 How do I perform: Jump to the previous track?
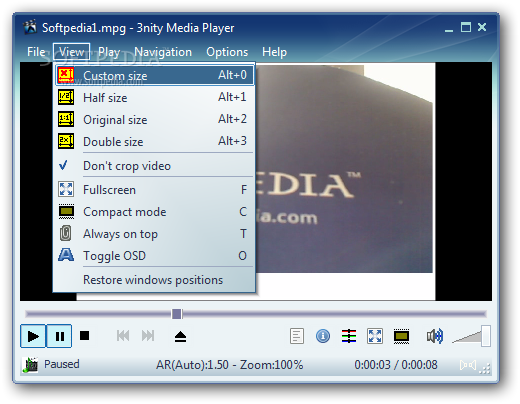point(123,336)
